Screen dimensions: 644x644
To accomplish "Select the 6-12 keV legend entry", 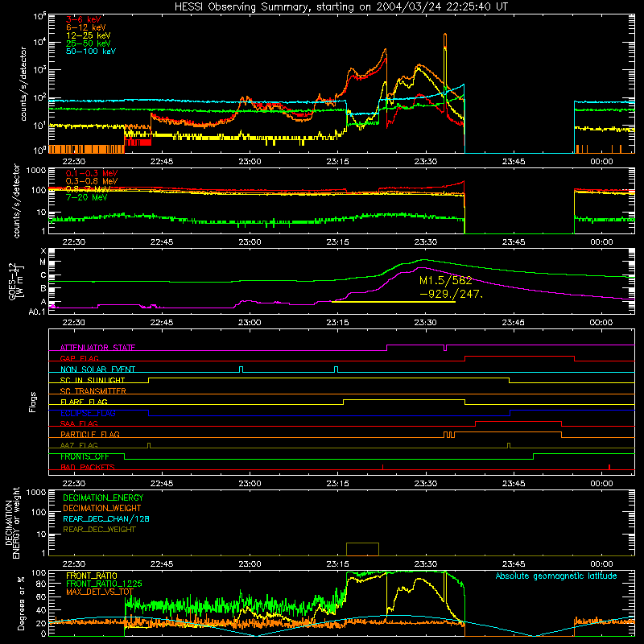I will click(x=86, y=27).
